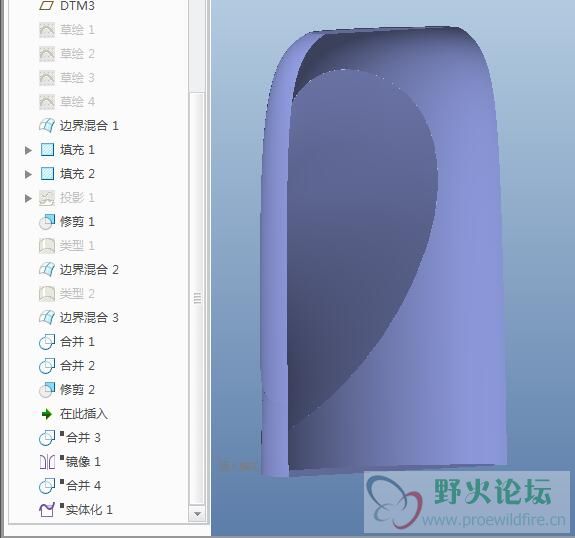Click the DTM3 datum plane icon
This screenshot has width=575, height=538.
tap(47, 6)
